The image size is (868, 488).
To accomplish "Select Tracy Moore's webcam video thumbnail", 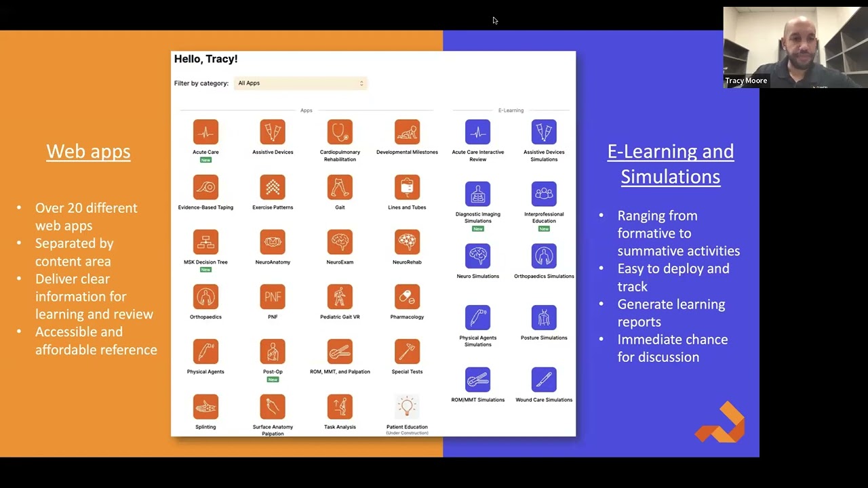I will tap(791, 47).
